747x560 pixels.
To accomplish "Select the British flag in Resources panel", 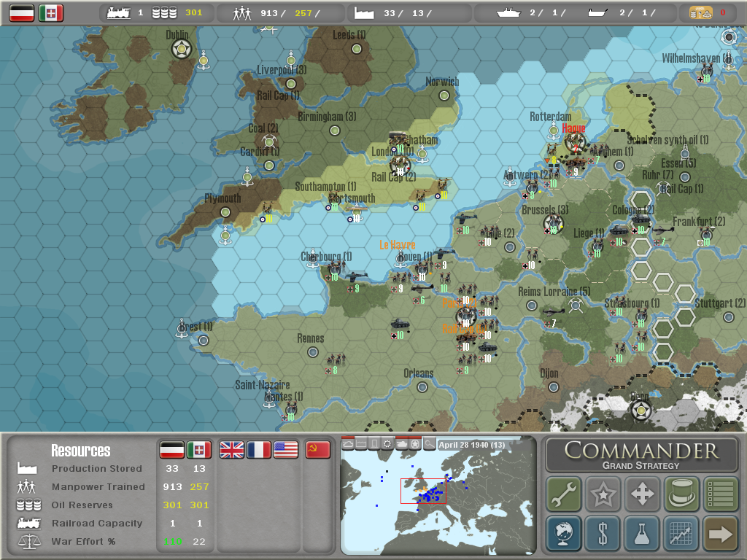I will (x=231, y=449).
